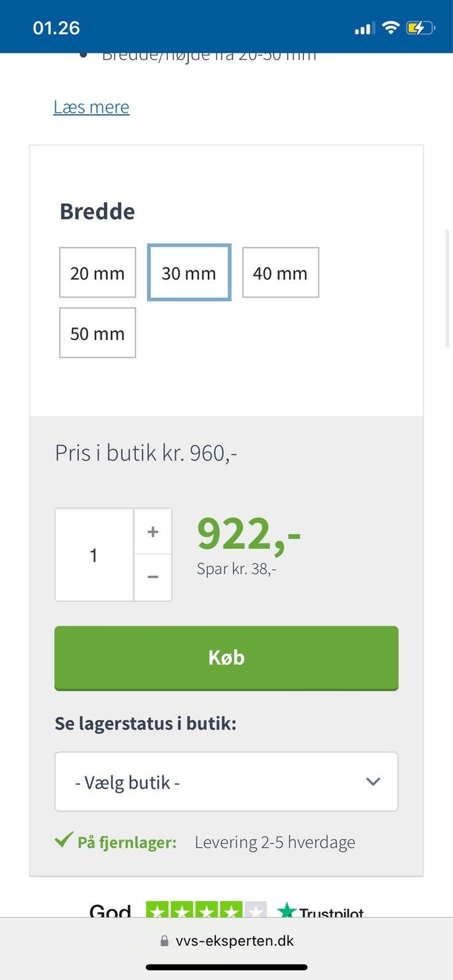Tap the minus icon to decrease quantity
The height and width of the screenshot is (980, 453).
[153, 577]
